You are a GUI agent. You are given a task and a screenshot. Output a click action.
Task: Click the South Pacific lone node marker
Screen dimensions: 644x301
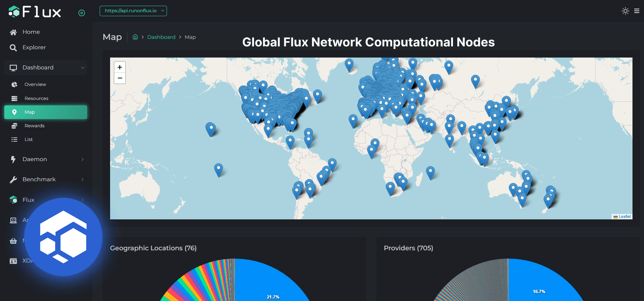tap(218, 169)
